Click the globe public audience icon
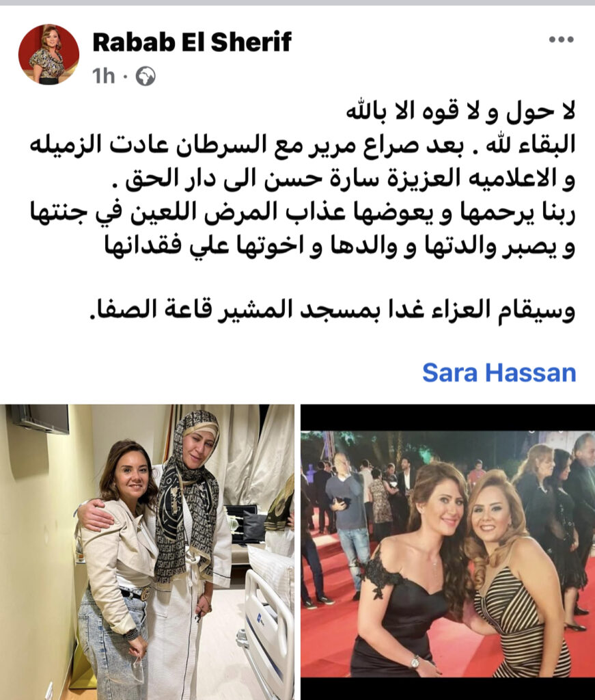This screenshot has height=700, width=595. click(x=146, y=77)
